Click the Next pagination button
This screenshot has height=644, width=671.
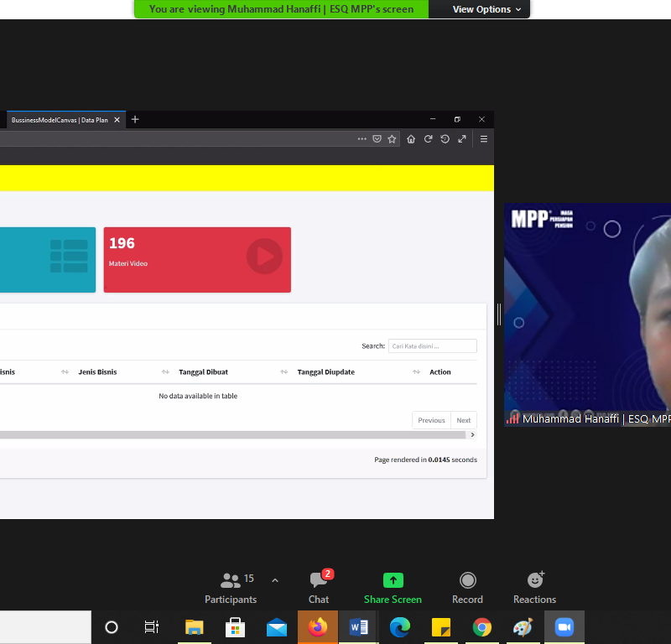464,420
